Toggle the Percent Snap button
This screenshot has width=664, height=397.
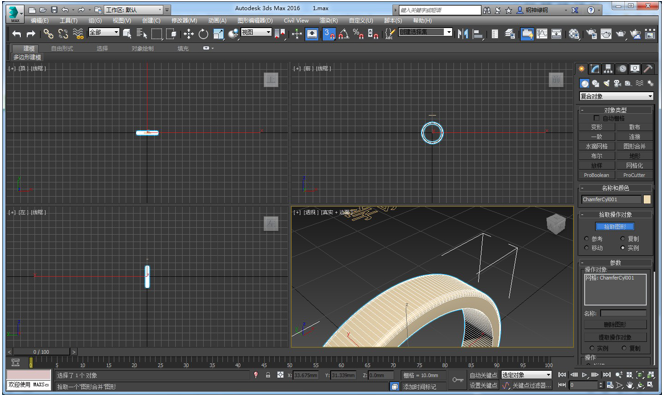[x=358, y=34]
